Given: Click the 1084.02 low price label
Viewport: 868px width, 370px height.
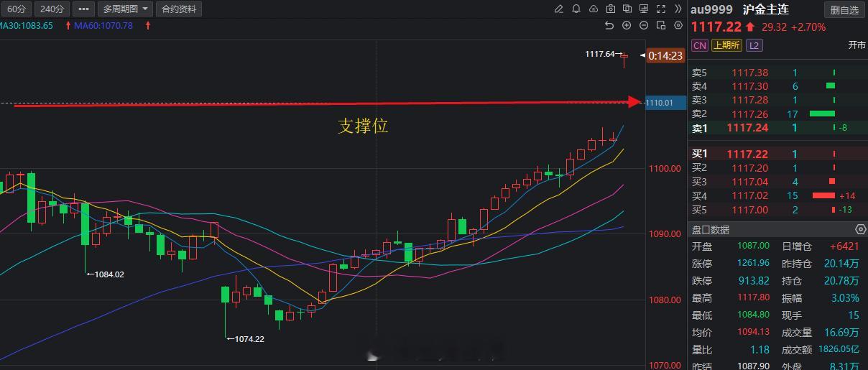Looking at the screenshot, I should click(x=108, y=274).
